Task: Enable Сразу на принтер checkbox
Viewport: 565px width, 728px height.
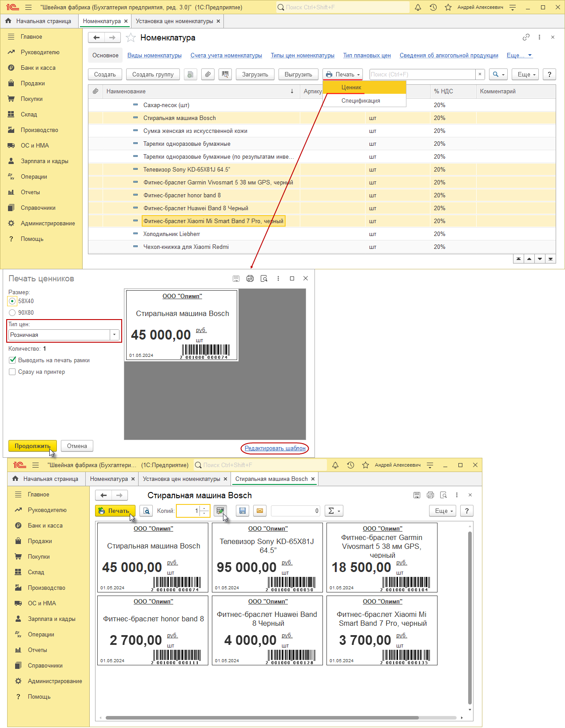Action: point(12,372)
